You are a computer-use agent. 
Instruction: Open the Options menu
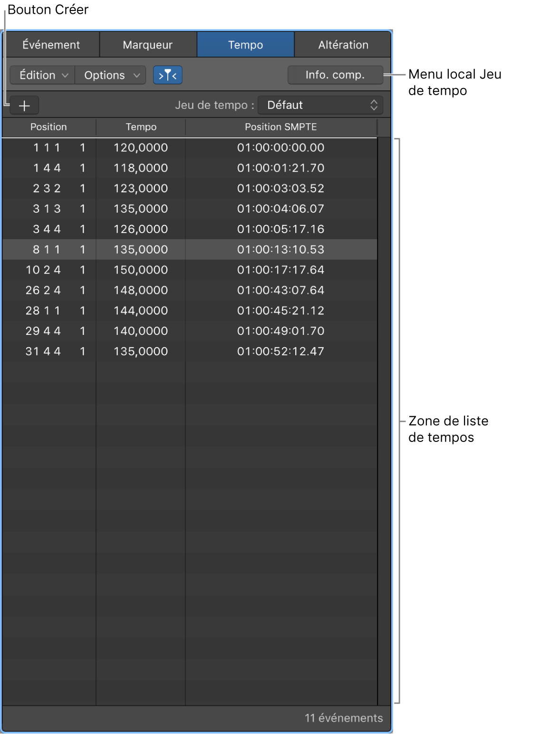pyautogui.click(x=110, y=75)
